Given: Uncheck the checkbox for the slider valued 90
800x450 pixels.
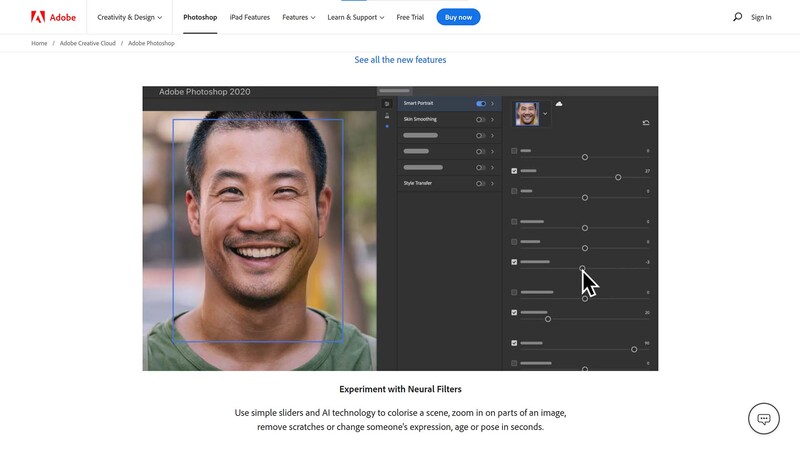Looking at the screenshot, I should coord(514,343).
